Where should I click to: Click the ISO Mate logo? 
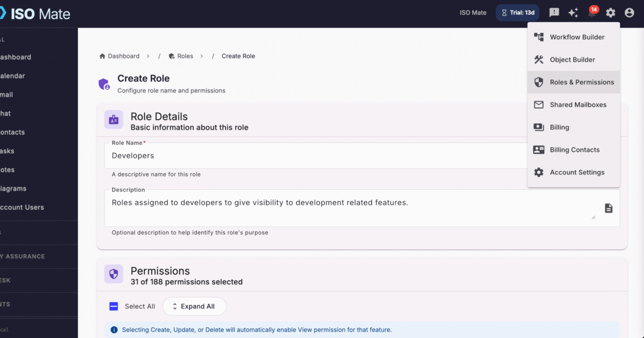tap(36, 13)
